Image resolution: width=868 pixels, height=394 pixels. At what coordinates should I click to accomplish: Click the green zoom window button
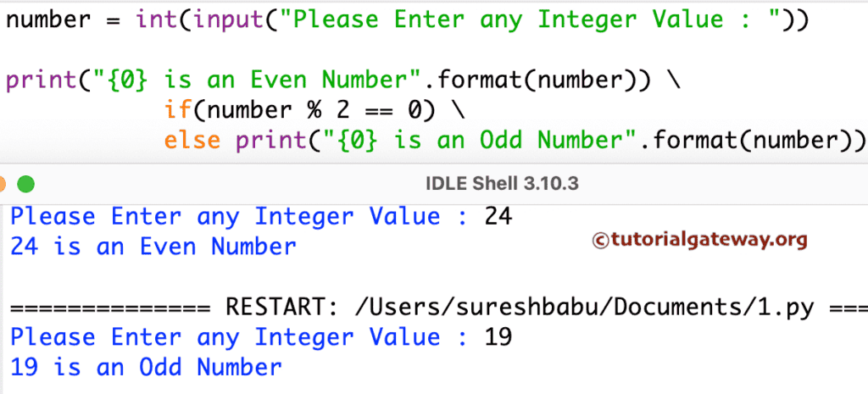(25, 184)
